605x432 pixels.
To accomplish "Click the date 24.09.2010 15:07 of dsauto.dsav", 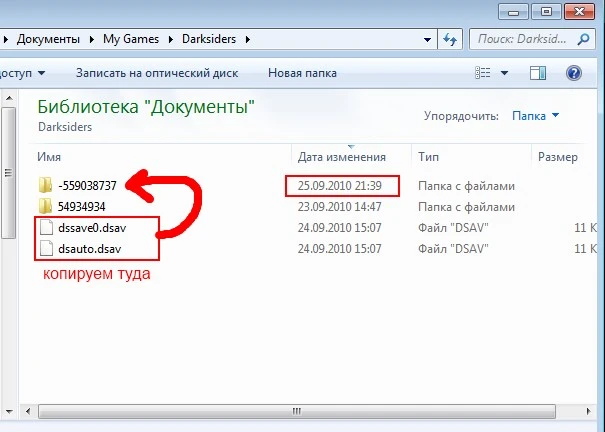I will click(x=340, y=249).
